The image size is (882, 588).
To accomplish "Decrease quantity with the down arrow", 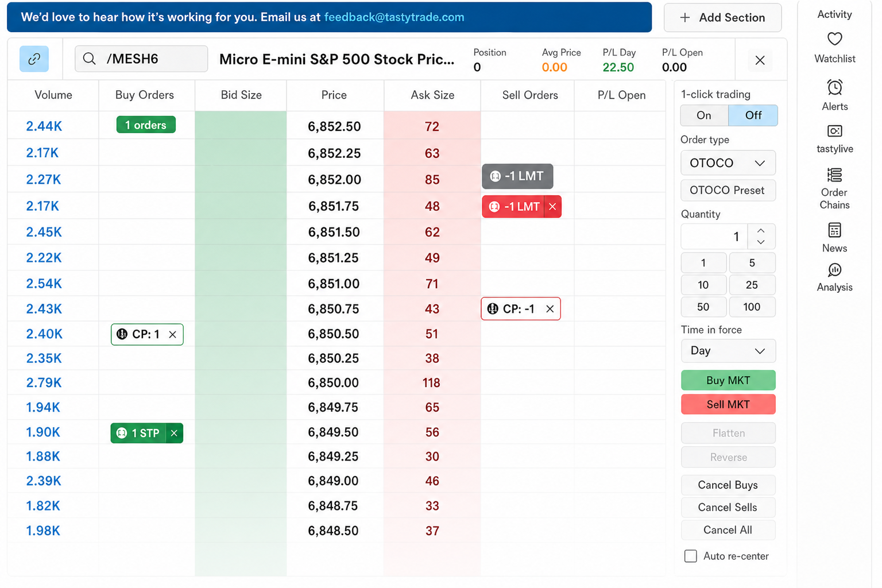I will point(761,242).
